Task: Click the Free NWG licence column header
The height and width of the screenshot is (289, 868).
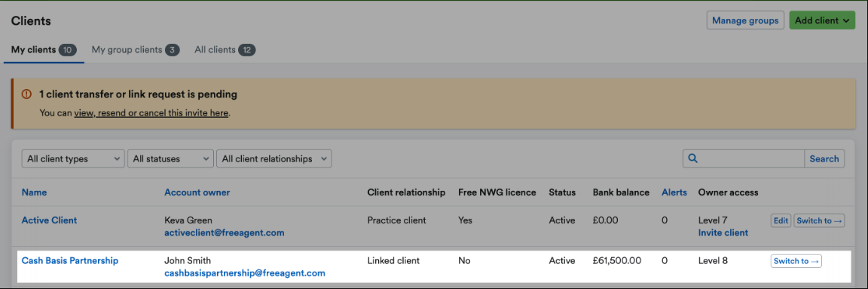Action: [x=497, y=192]
